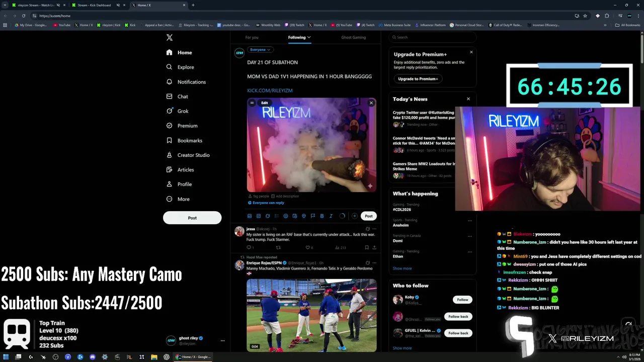Open Explore in the X sidebar
This screenshot has width=644, height=362.
coord(180,67)
